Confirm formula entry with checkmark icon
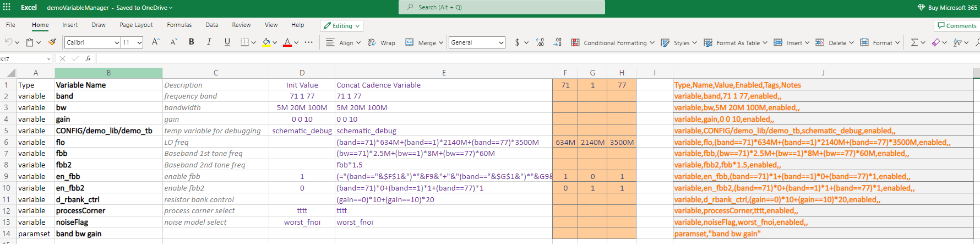This screenshot has width=980, height=244. (75, 58)
